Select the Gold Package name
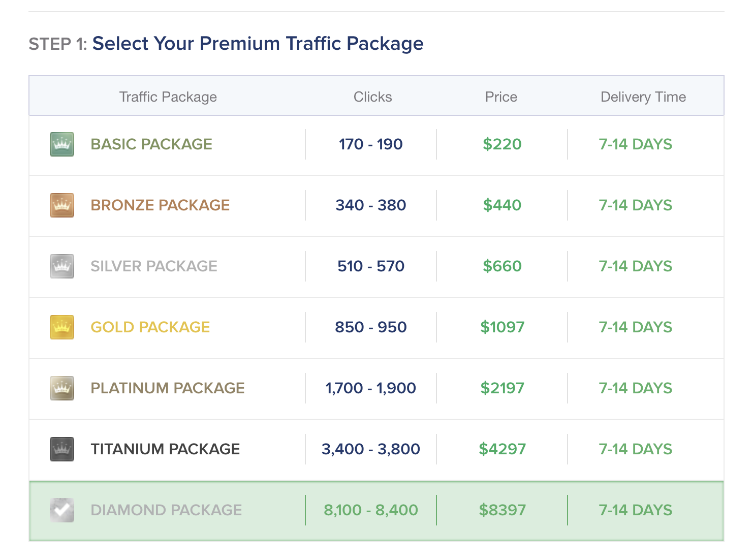The height and width of the screenshot is (560, 753). pos(150,327)
